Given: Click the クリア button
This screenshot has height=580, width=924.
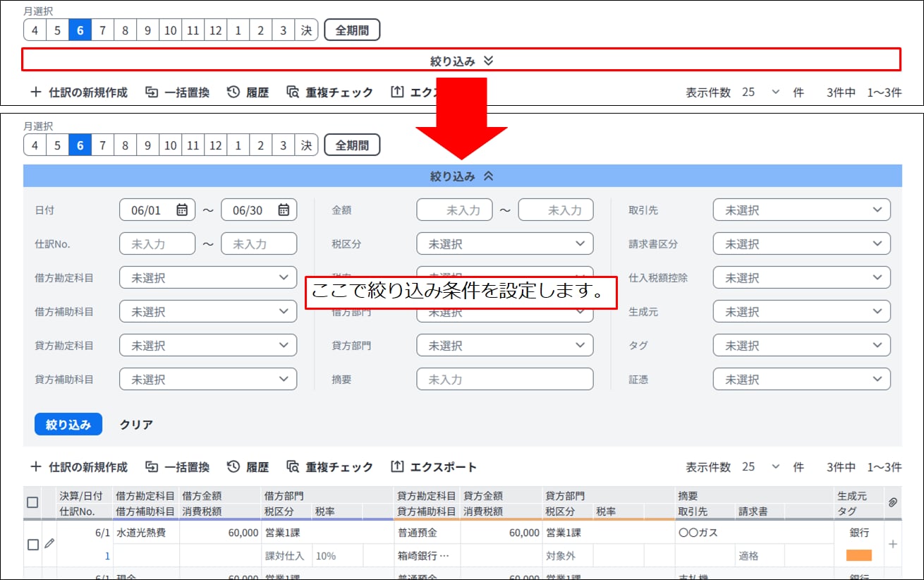Looking at the screenshot, I should point(136,425).
